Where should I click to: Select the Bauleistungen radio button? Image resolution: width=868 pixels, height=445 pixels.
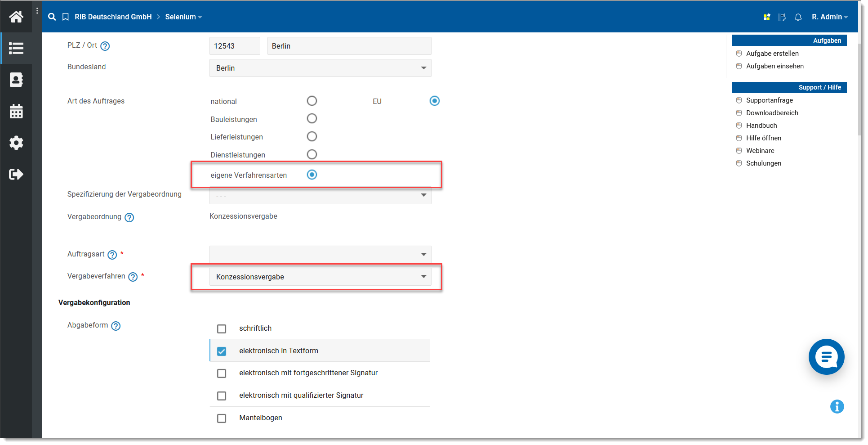[312, 118]
